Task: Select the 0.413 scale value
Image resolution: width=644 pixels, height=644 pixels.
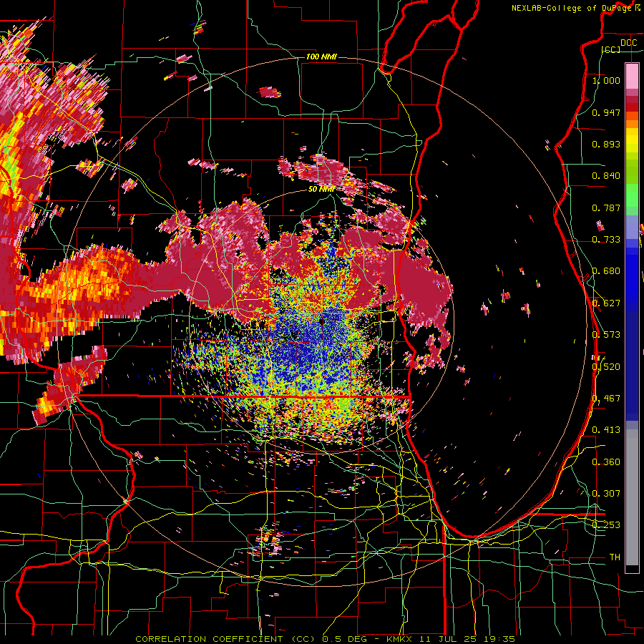Action: [606, 430]
